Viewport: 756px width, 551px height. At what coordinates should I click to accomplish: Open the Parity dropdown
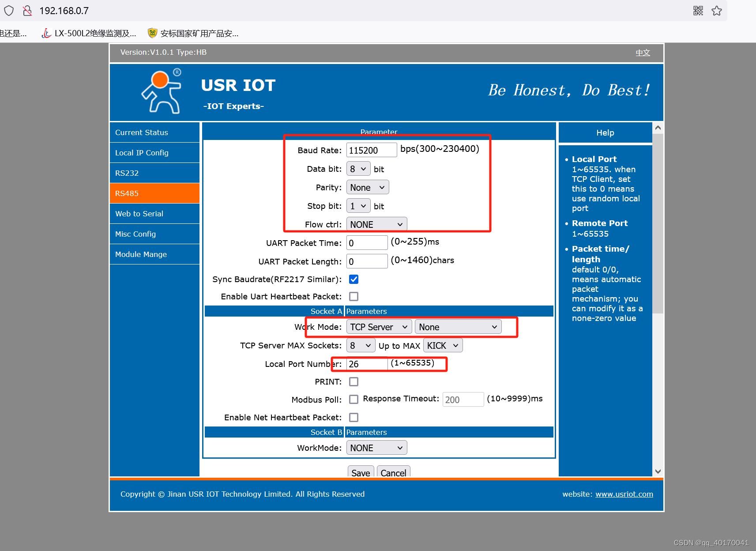(367, 187)
